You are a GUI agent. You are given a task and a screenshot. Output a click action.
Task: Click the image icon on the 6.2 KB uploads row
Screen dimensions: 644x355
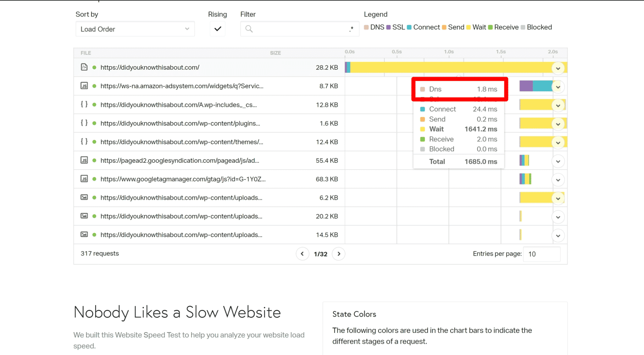[84, 197]
